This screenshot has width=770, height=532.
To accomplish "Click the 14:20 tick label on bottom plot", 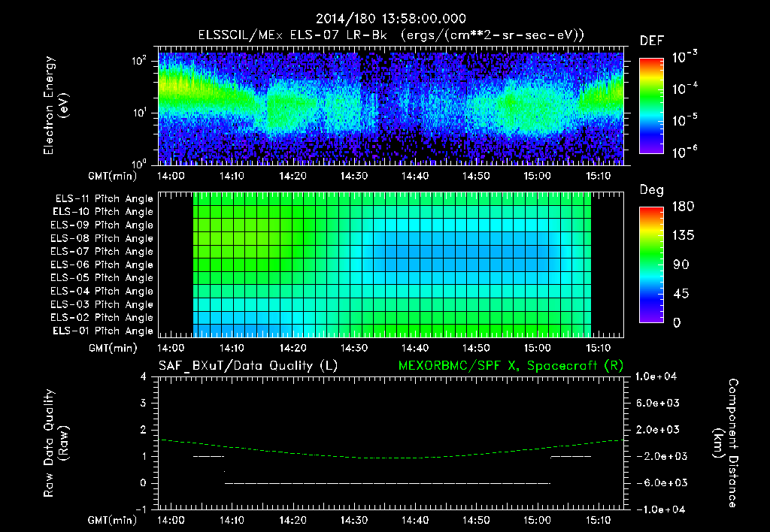I will coord(293,520).
